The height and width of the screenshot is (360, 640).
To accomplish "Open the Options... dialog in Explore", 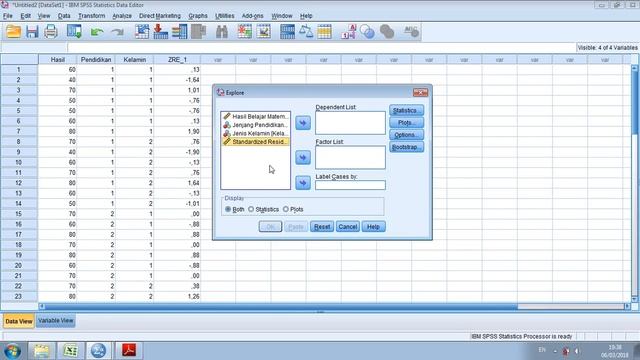I will pyautogui.click(x=407, y=135).
